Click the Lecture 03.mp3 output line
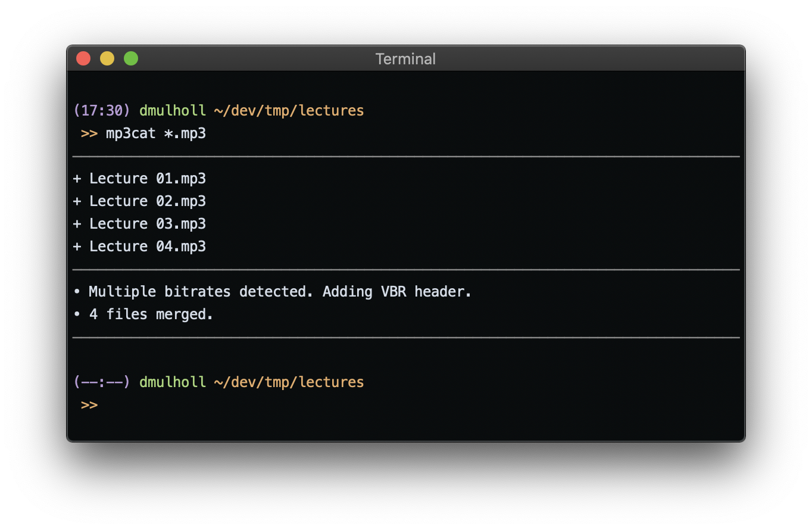The width and height of the screenshot is (812, 530). (x=139, y=224)
